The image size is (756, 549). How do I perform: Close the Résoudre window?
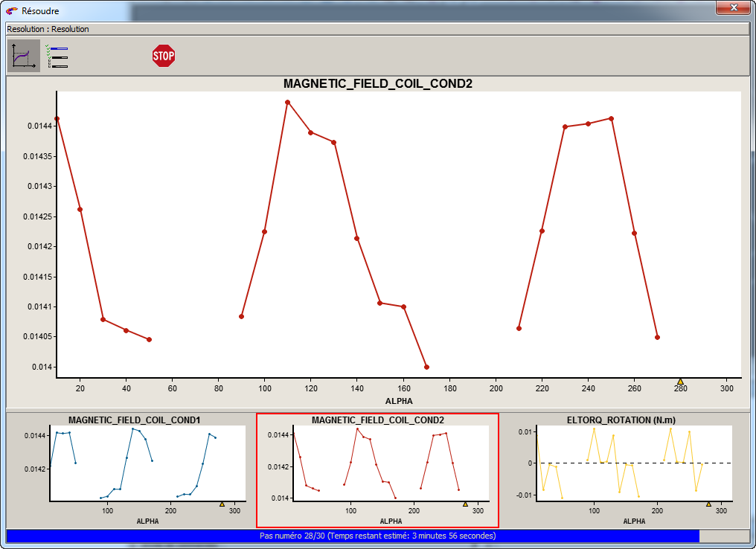(x=733, y=8)
